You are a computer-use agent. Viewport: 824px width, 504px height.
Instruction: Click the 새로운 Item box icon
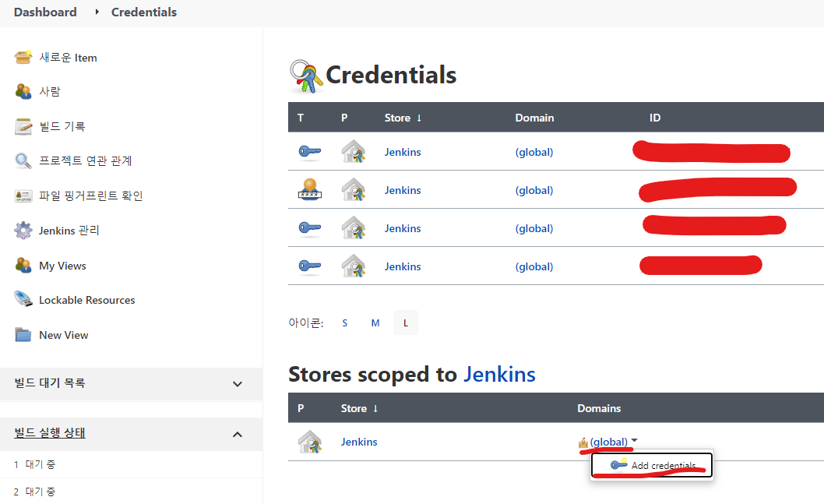tap(23, 58)
